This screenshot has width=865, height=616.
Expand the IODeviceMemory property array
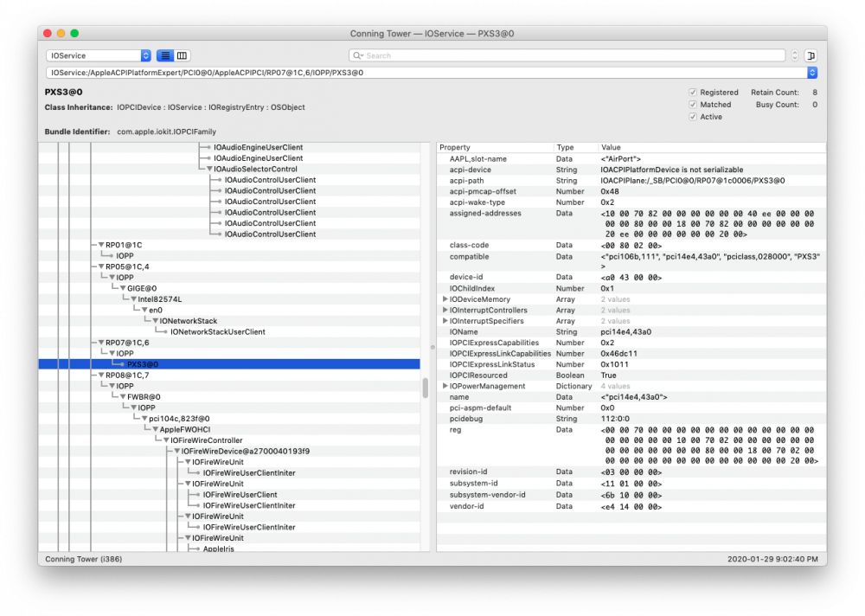click(445, 299)
